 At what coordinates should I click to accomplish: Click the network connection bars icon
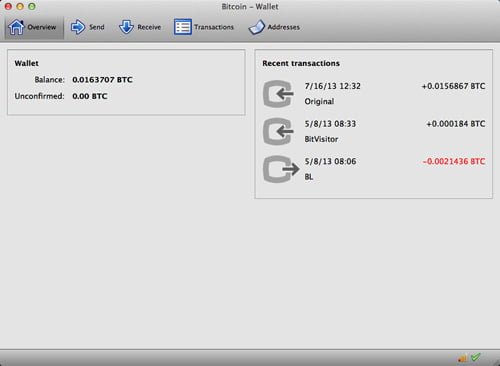point(462,358)
